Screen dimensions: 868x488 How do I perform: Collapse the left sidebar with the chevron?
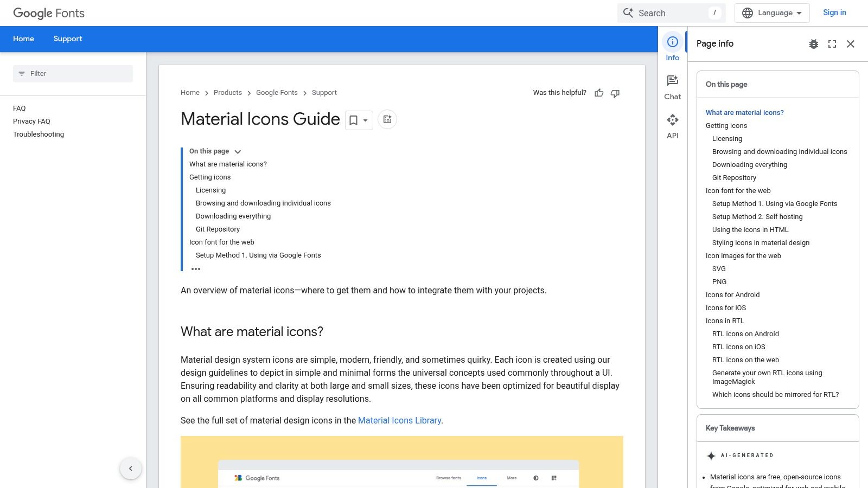(131, 468)
